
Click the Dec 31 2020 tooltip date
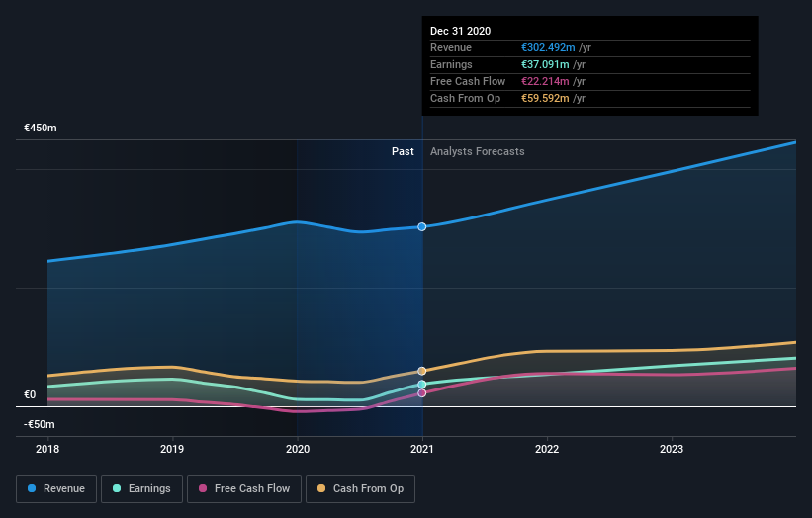(x=460, y=31)
